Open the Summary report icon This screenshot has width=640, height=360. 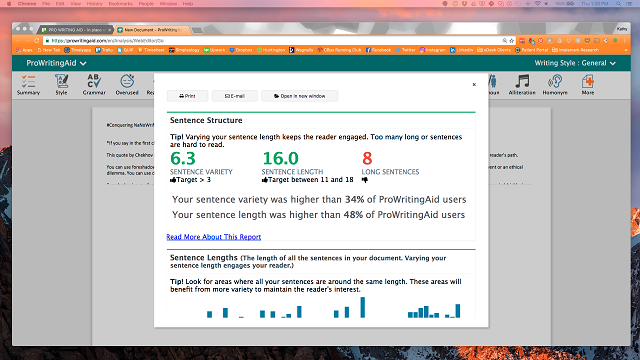point(28,85)
